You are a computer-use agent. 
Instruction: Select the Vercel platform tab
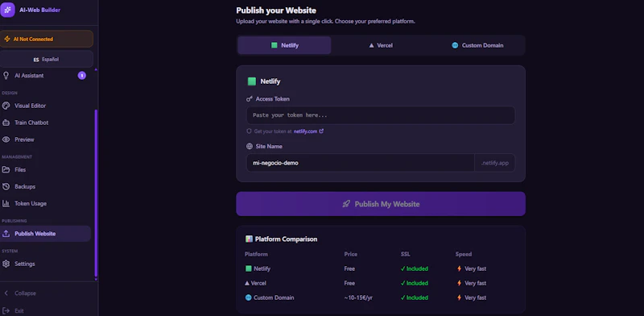tap(381, 45)
